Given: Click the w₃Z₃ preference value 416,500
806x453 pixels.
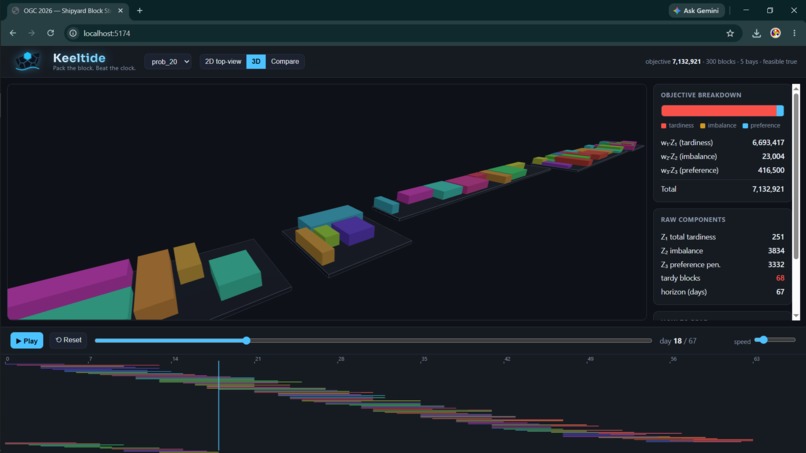Looking at the screenshot, I should click(771, 170).
